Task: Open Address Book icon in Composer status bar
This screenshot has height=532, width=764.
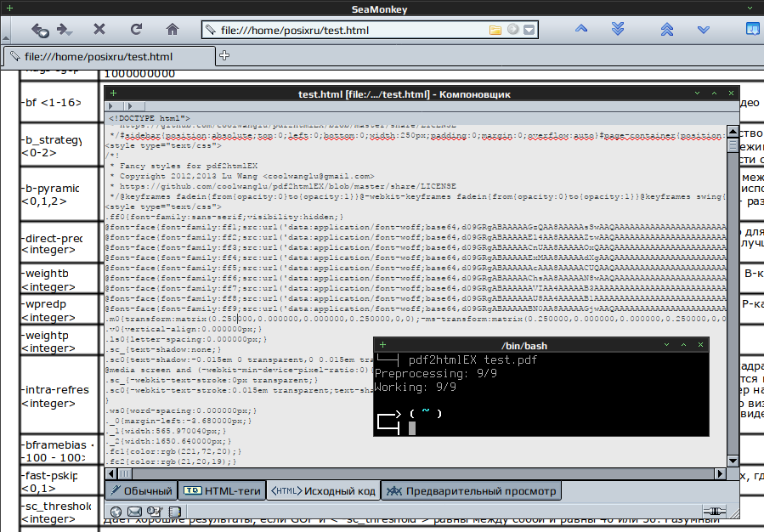Action: pos(174,512)
